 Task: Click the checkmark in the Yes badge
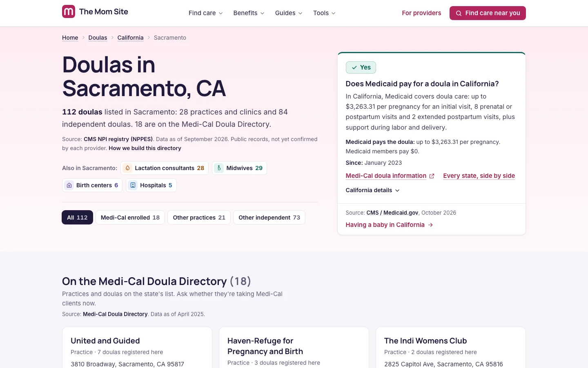pyautogui.click(x=354, y=67)
